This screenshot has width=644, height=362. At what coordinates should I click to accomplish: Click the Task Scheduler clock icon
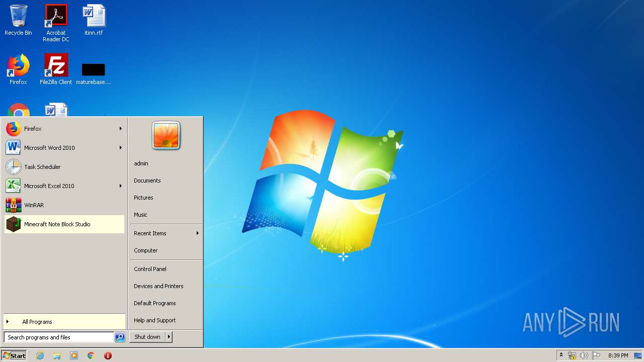click(14, 167)
